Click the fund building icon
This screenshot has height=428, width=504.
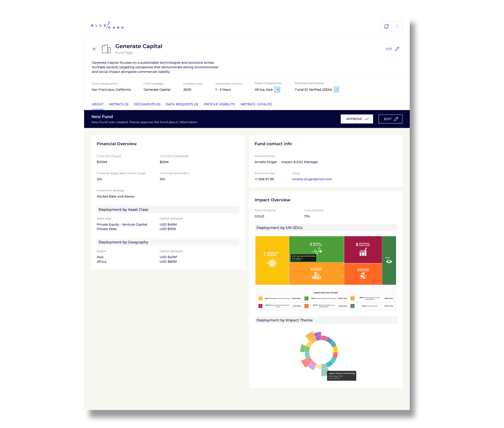[106, 49]
